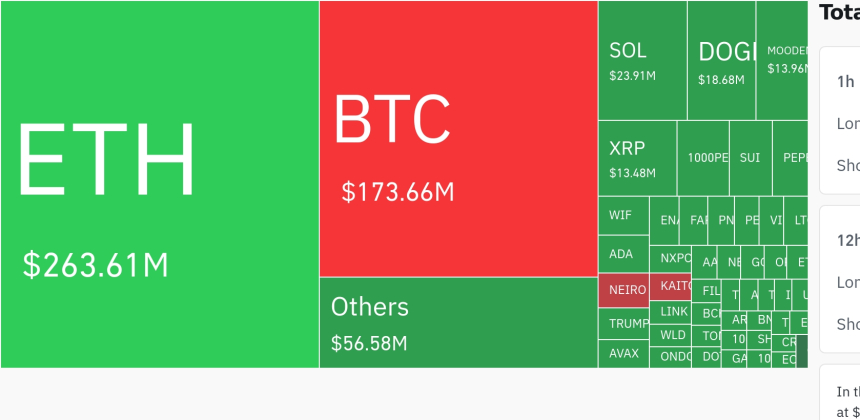860x420 pixels.
Task: Click the MOODENG tile
Action: point(782,60)
